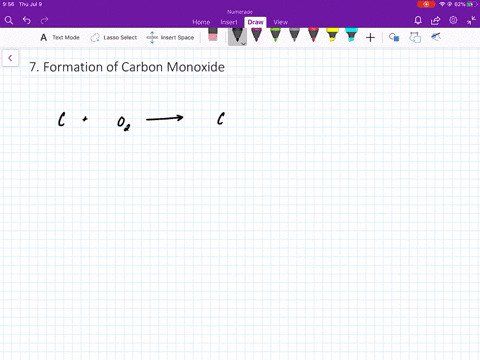Tap the share icon
The image size is (480, 360).
[435, 20]
